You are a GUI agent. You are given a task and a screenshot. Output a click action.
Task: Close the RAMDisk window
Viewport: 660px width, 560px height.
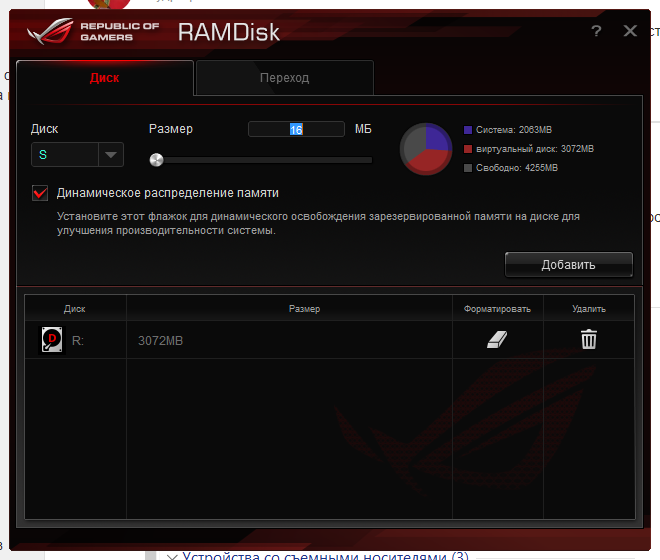tap(630, 31)
